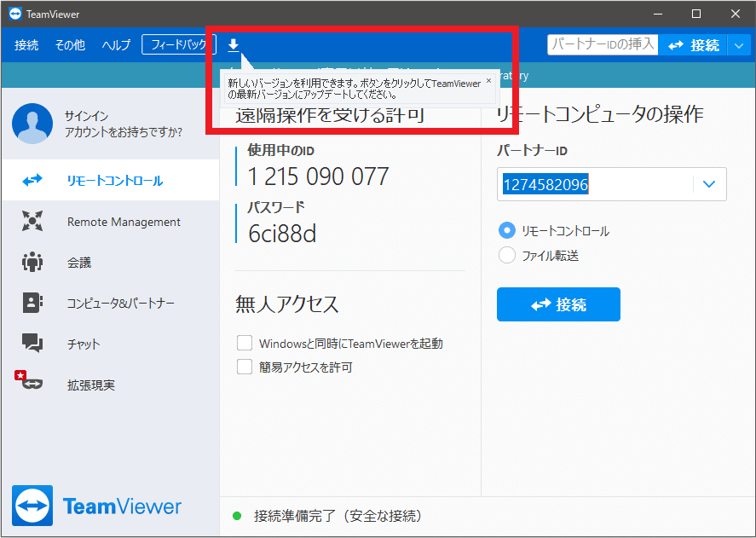This screenshot has width=756, height=538.
Task: Click the フィードバック button
Action: (x=179, y=45)
